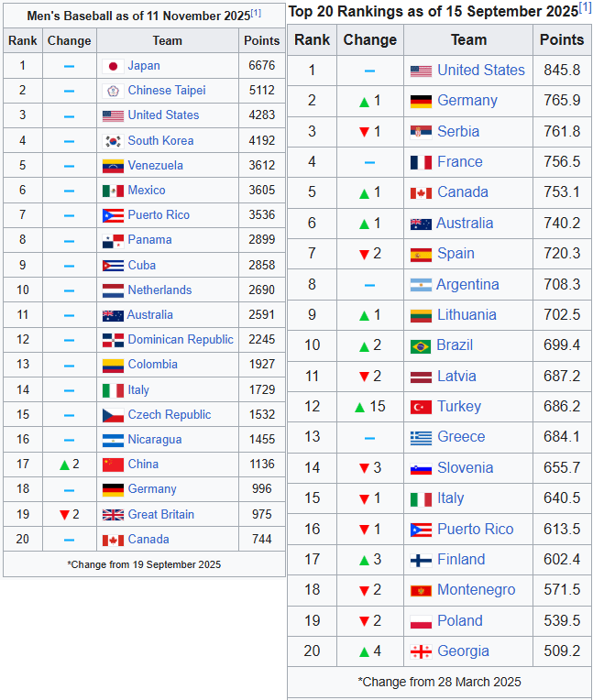
Task: Select Georgia's green up 4 change indicator
Action: [x=370, y=651]
